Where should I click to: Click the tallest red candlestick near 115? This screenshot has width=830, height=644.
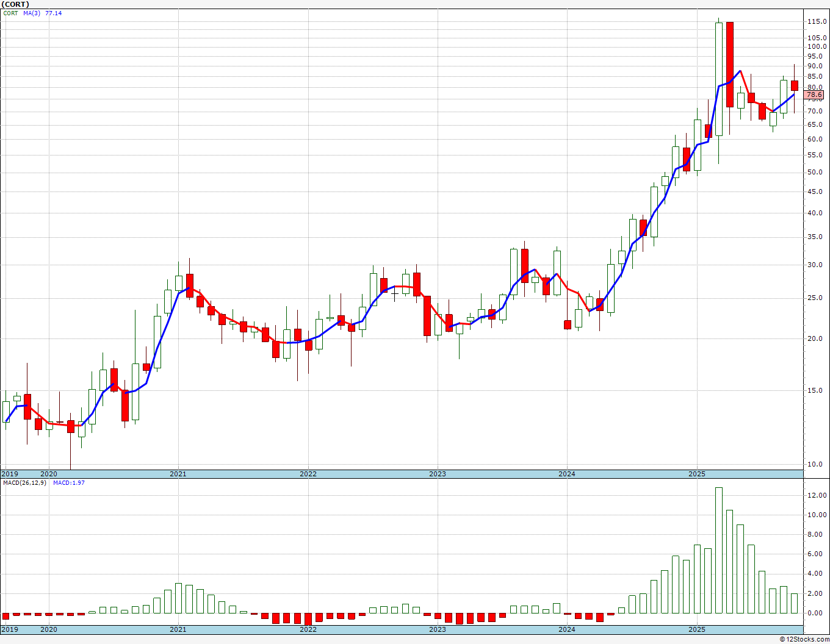(730, 65)
